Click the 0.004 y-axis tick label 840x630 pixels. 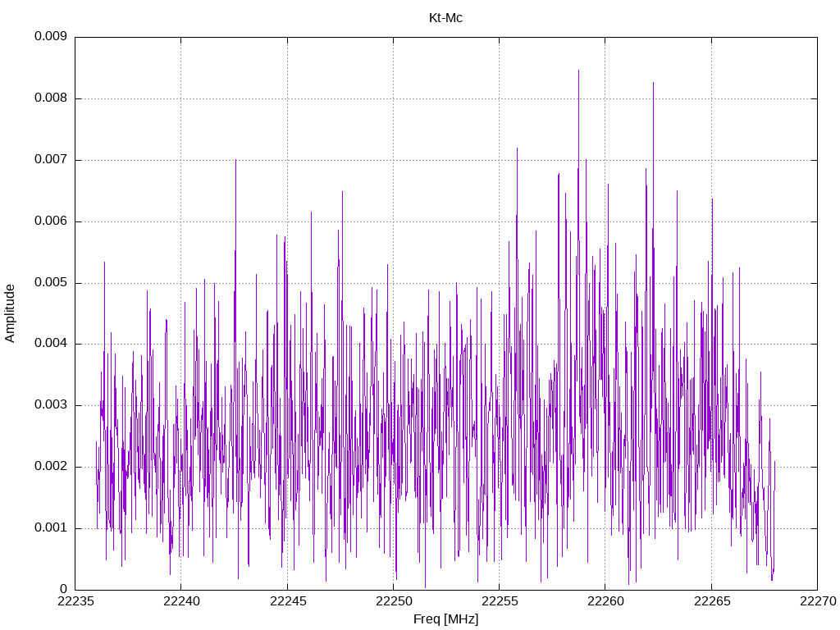coord(51,344)
